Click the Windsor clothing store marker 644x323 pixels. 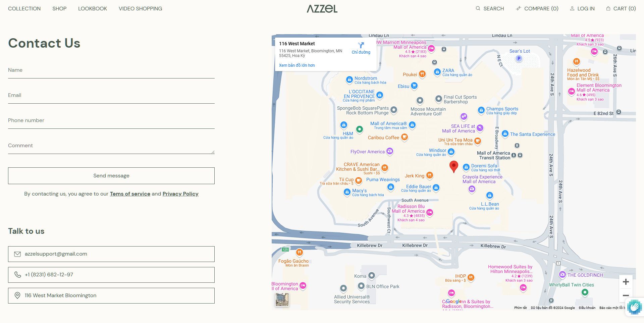[451, 152]
